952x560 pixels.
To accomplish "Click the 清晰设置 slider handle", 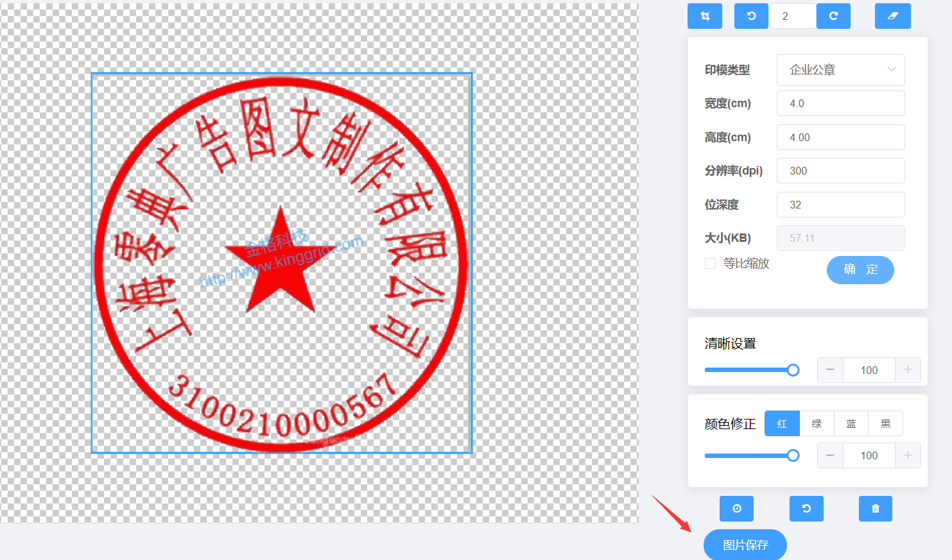I will [793, 370].
